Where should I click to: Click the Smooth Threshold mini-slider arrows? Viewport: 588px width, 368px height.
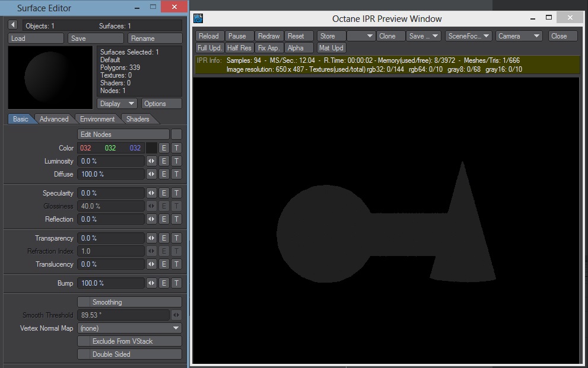[176, 315]
